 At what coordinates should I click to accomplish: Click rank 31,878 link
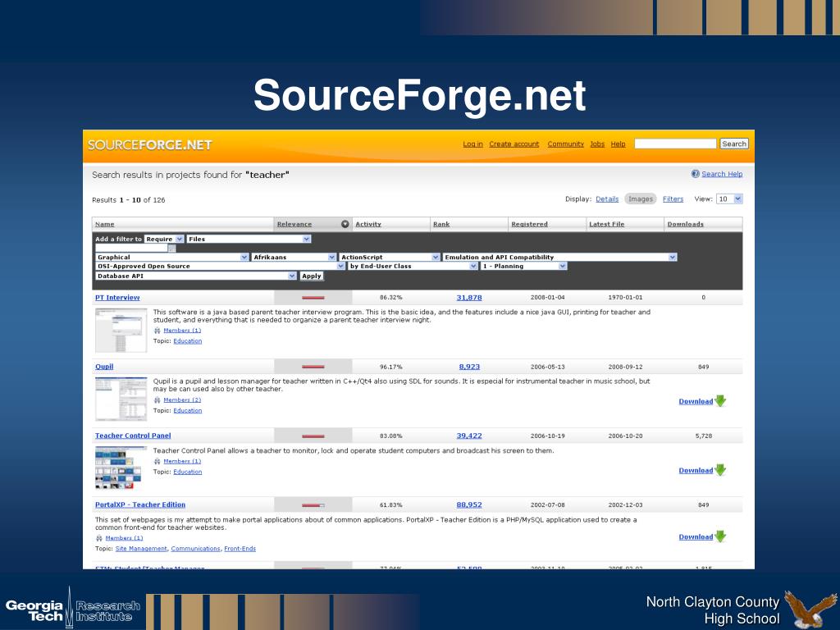[x=468, y=297]
